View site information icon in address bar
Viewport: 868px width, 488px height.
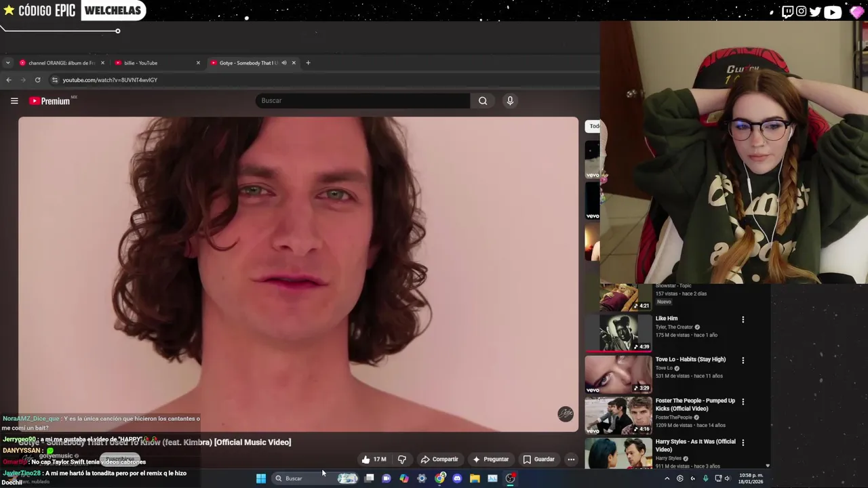(55, 80)
